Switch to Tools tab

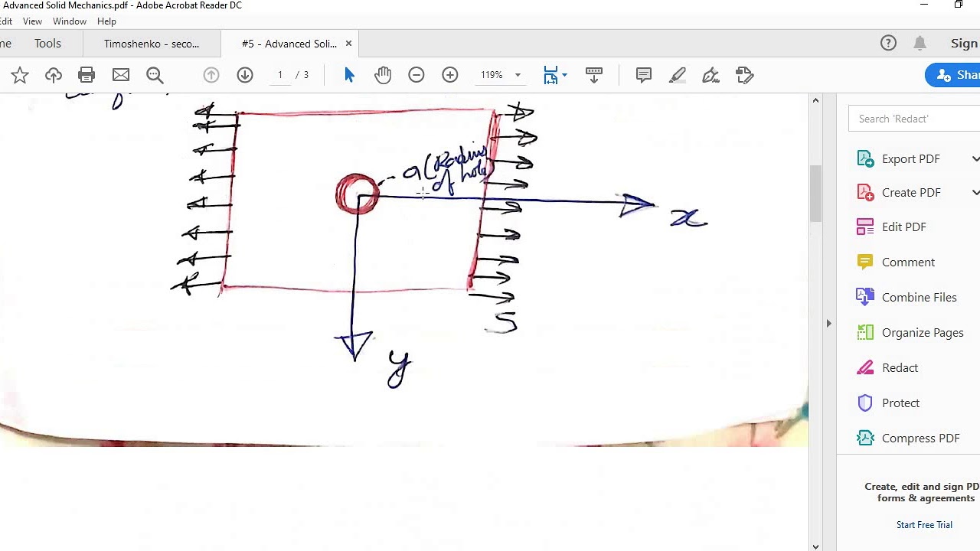click(x=47, y=44)
